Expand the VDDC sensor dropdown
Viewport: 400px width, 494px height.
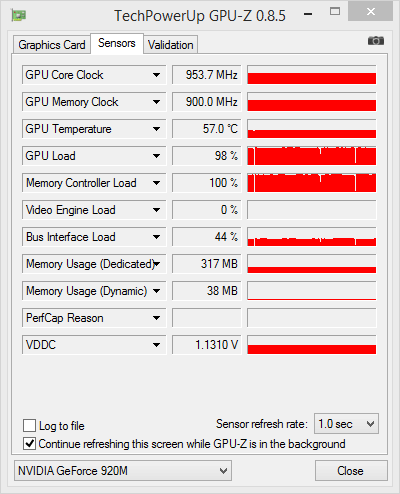click(x=156, y=345)
